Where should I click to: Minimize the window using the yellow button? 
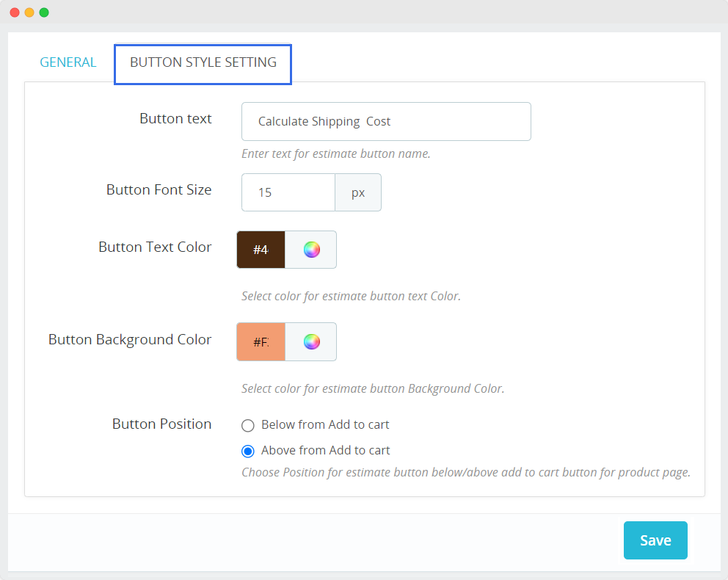click(x=29, y=12)
